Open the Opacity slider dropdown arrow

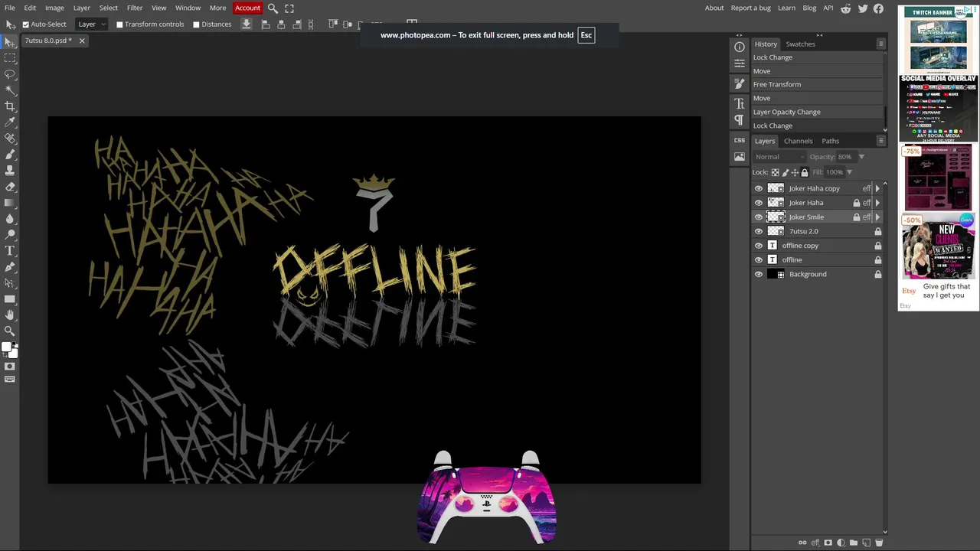click(x=861, y=157)
